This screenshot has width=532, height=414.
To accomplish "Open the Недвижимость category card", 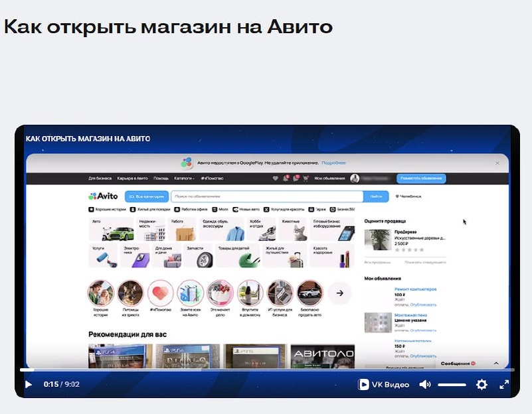I will click(x=151, y=229).
